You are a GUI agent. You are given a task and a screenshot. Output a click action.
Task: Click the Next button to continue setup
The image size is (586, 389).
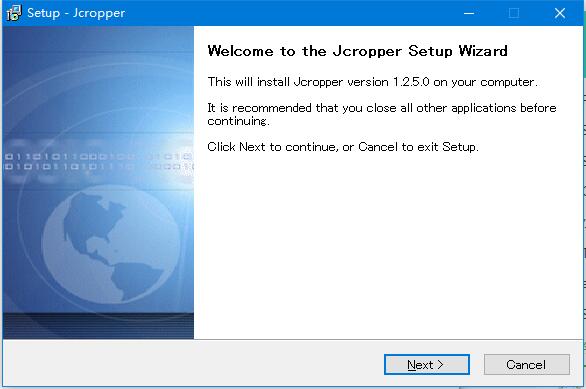click(427, 364)
